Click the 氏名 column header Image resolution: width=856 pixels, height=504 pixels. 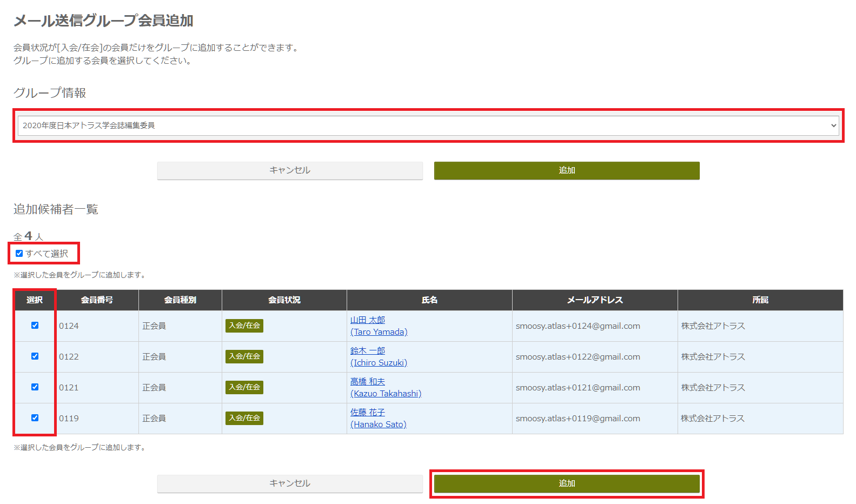429,300
